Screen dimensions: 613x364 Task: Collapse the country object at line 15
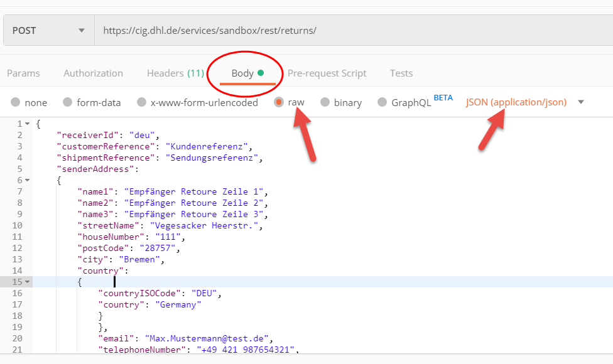(x=27, y=282)
